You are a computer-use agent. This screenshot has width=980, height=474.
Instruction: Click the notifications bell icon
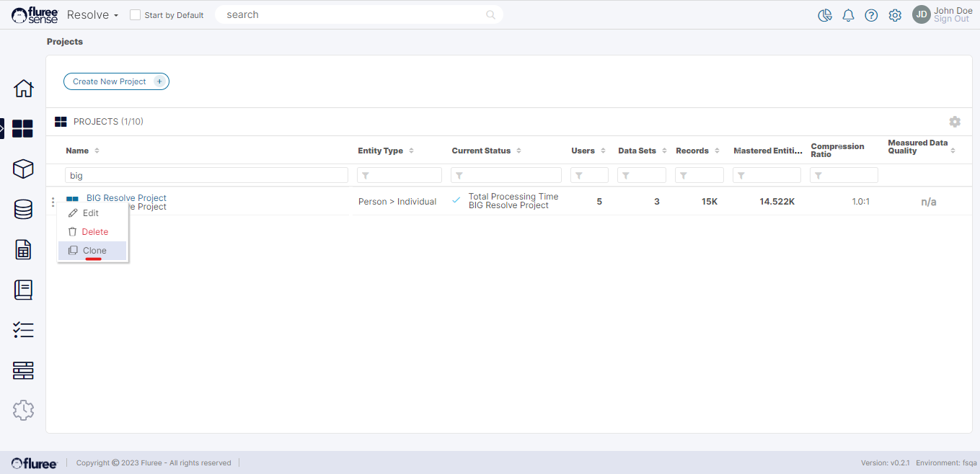pyautogui.click(x=848, y=15)
